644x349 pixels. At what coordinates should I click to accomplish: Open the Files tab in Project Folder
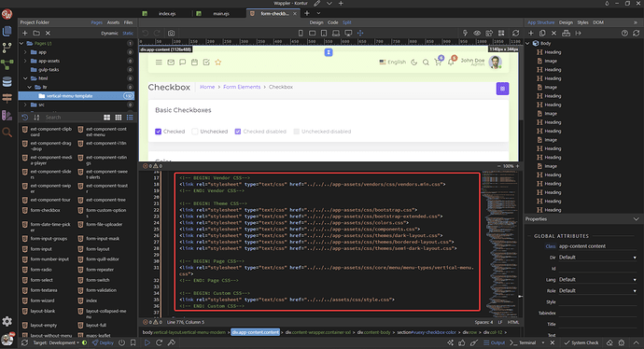[x=128, y=22]
